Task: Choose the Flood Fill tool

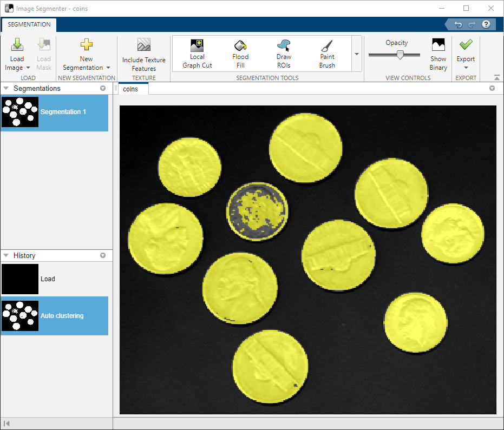Action: 240,54
